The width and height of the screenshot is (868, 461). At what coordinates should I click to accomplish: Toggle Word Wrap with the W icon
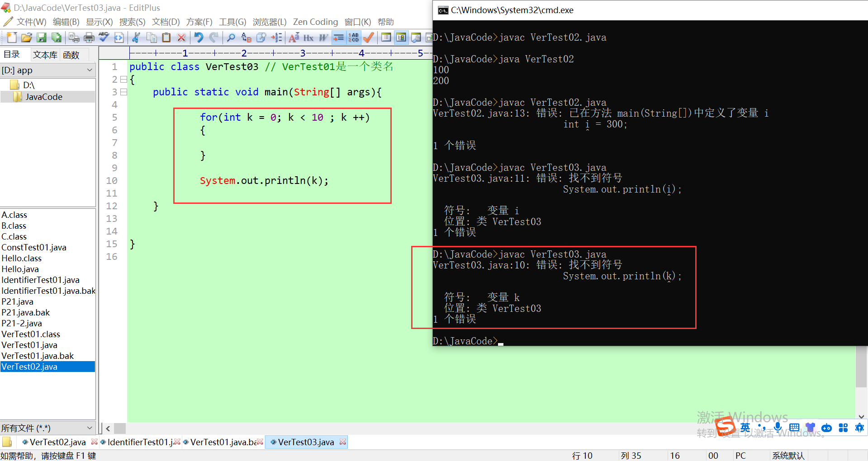(323, 38)
